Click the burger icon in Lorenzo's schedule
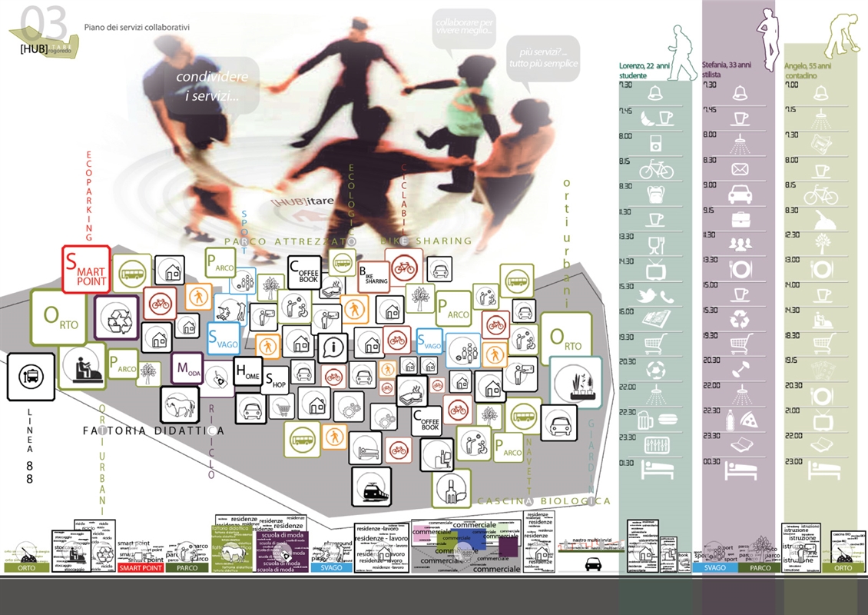This screenshot has height=615, width=868. (668, 419)
